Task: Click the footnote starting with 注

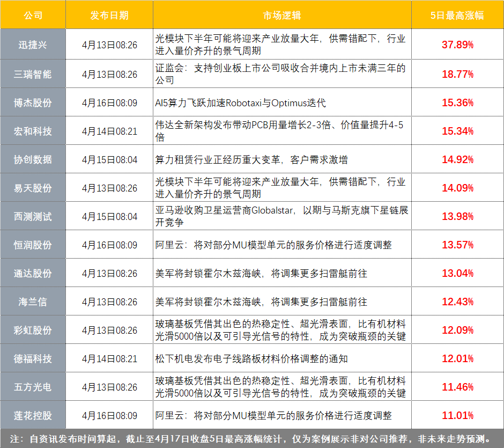Action: point(252,438)
